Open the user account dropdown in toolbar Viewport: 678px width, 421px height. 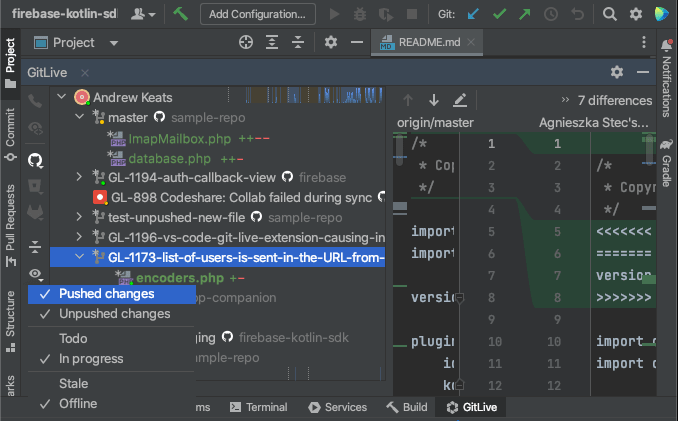pos(143,14)
